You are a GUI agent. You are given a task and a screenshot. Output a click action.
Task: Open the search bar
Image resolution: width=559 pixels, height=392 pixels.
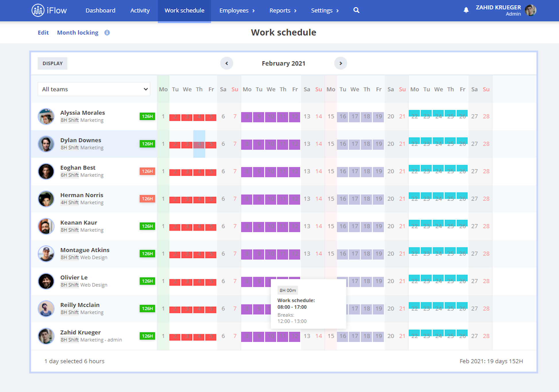(x=356, y=10)
